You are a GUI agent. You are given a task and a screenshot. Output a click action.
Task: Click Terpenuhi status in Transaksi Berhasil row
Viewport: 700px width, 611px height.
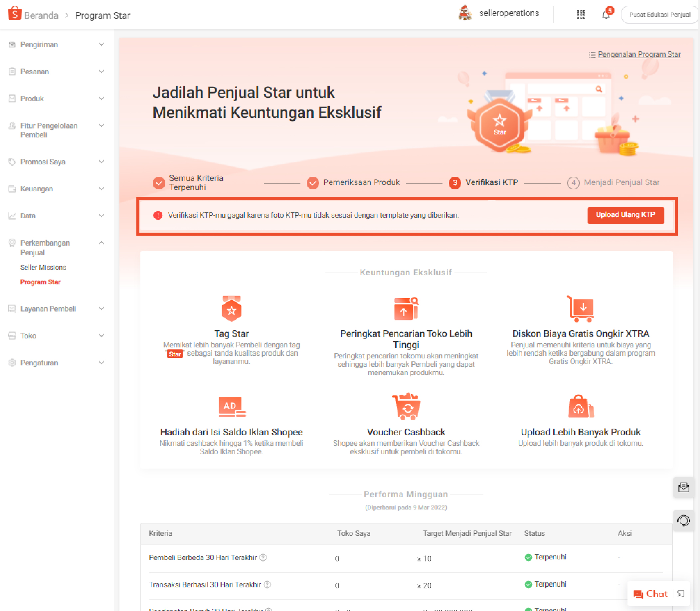(x=545, y=584)
